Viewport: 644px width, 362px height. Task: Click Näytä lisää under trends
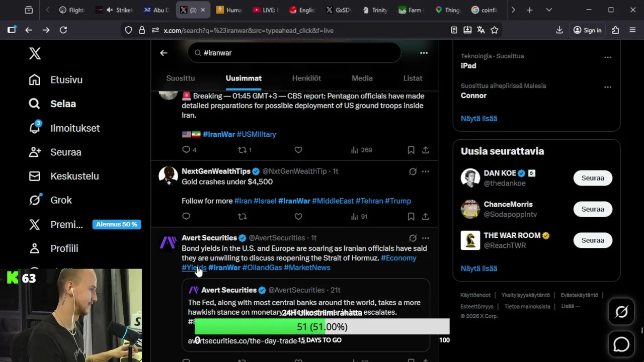tap(479, 118)
